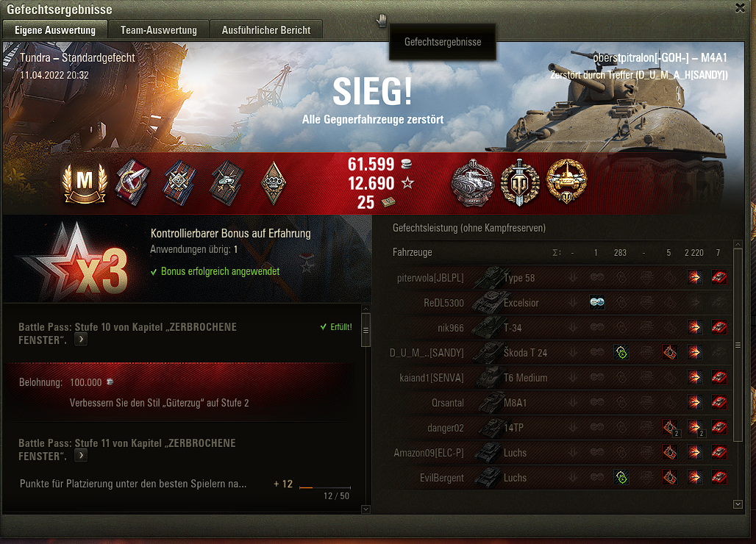
Task: Expand Battle Pass Stufe 11 mission details
Action: (x=81, y=456)
